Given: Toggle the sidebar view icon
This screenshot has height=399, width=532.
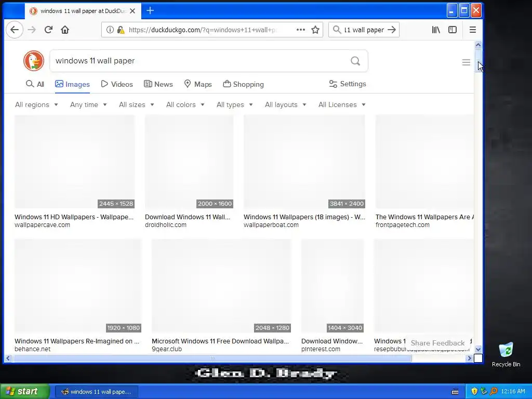Looking at the screenshot, I should (x=453, y=30).
